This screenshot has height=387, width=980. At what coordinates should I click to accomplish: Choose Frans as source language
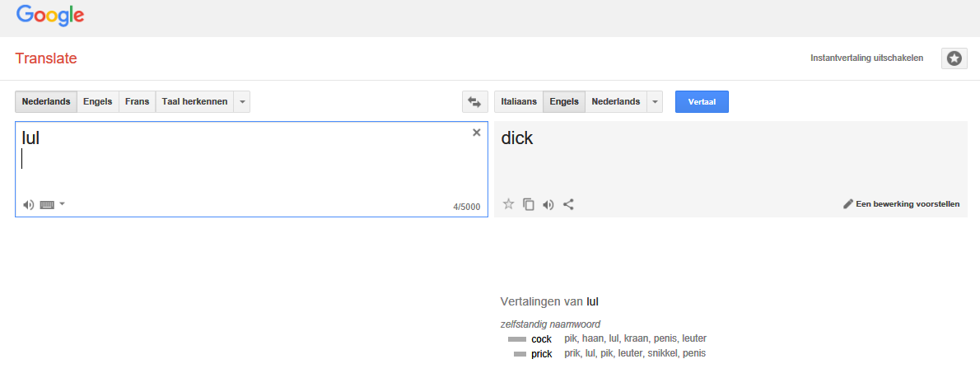[x=137, y=102]
